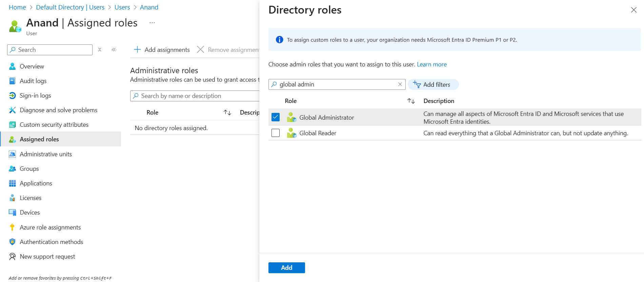Click the Description column header

pyautogui.click(x=439, y=101)
